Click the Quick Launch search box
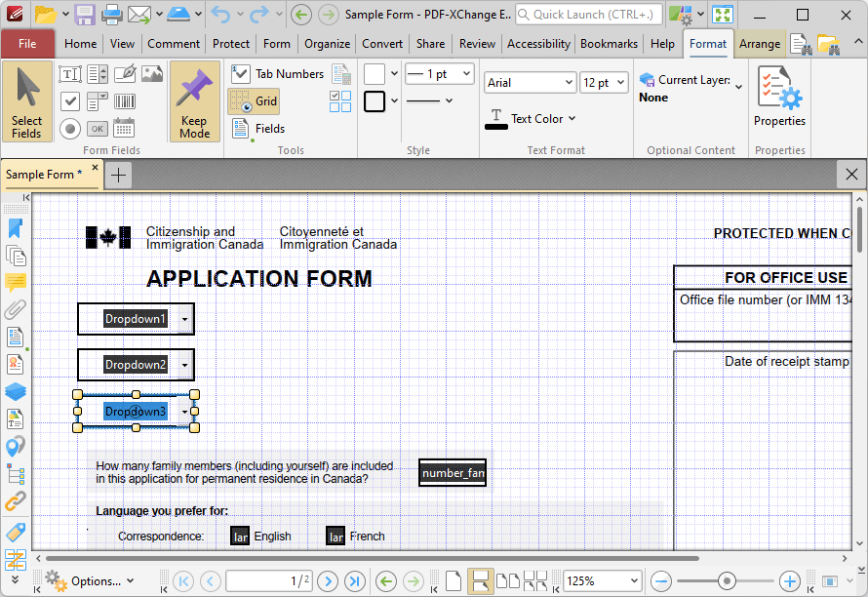The image size is (868, 597). [x=589, y=15]
